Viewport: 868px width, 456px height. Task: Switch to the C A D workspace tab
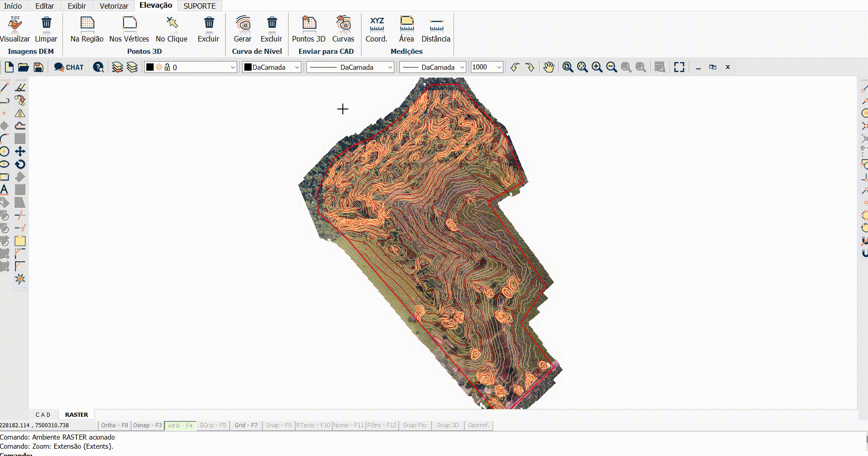[43, 415]
